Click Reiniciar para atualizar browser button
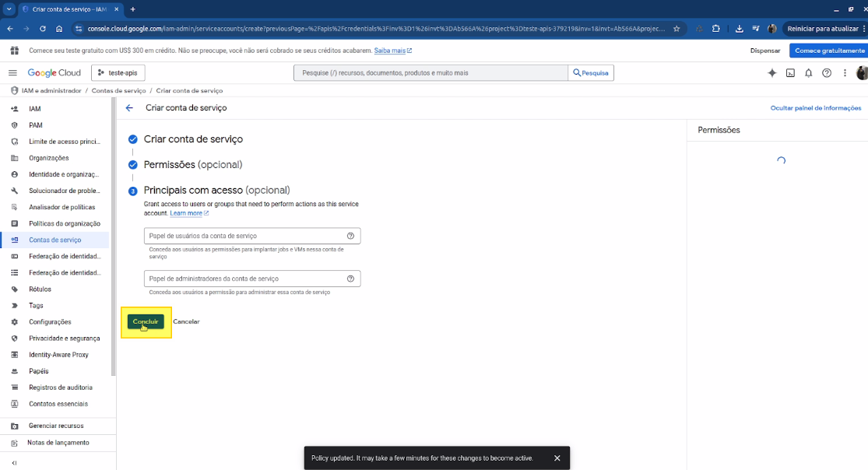Image resolution: width=868 pixels, height=470 pixels. pyautogui.click(x=823, y=29)
